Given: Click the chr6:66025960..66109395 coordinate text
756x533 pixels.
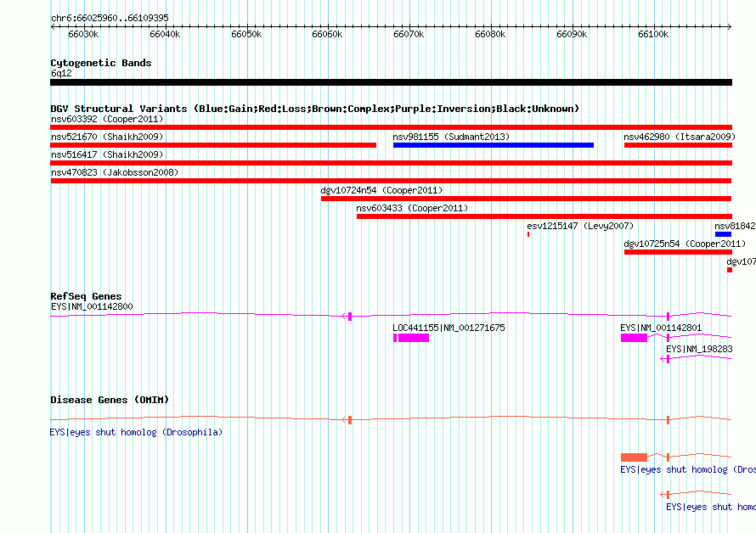Looking at the screenshot, I should coord(110,18).
